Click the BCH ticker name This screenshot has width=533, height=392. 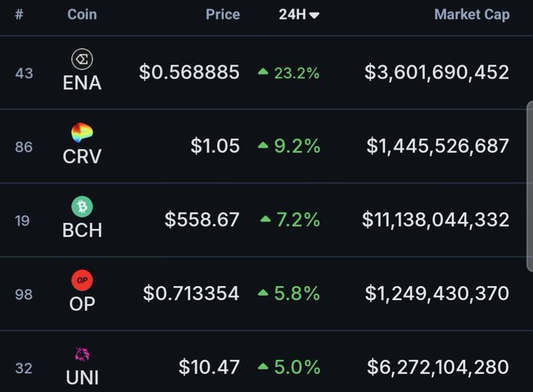pos(82,230)
